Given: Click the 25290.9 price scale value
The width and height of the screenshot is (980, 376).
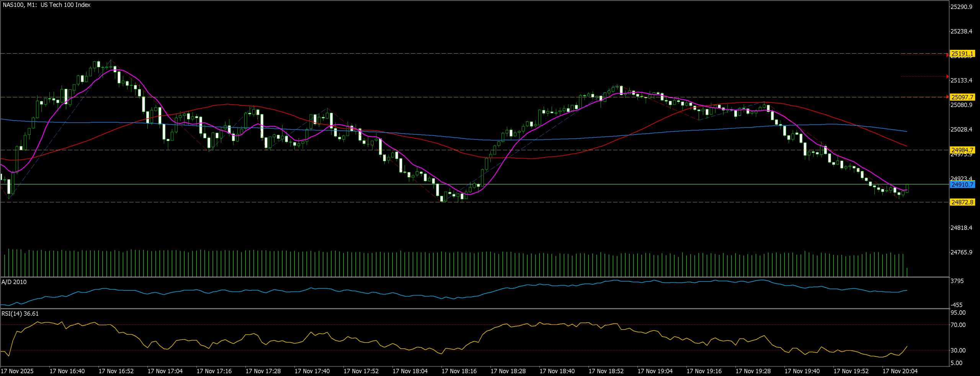Looking at the screenshot, I should click(x=961, y=7).
